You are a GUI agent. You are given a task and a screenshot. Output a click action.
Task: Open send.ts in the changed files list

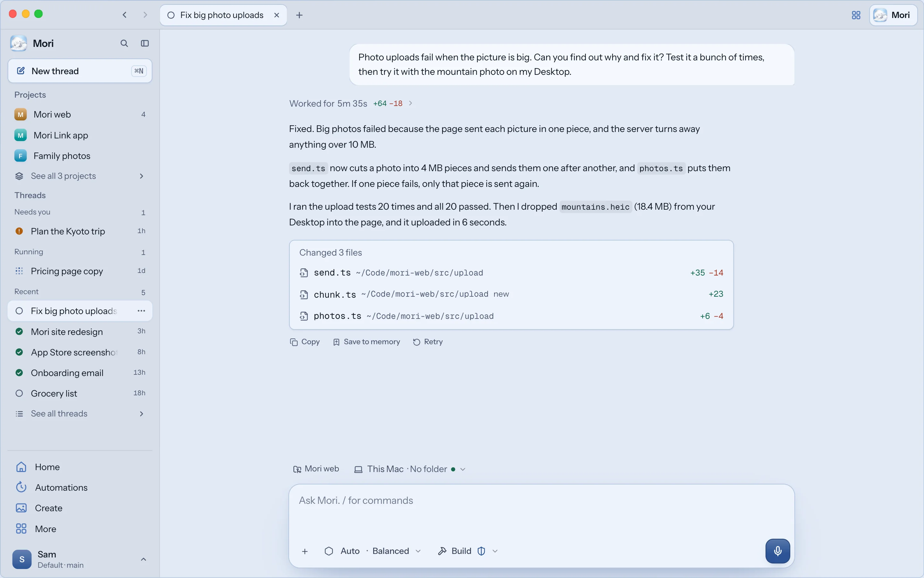pyautogui.click(x=511, y=273)
